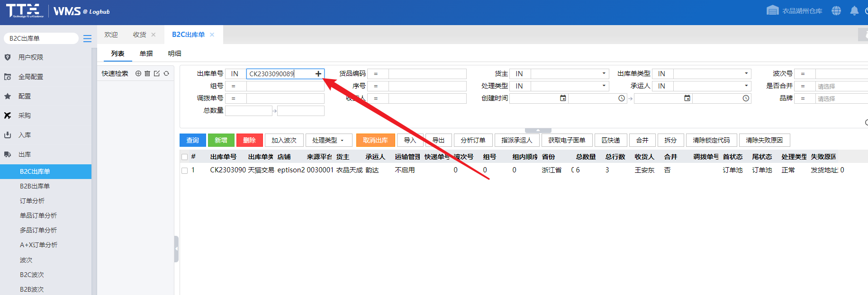Click the orange 取消出库 button
Screen dimensions: 868x295
[x=375, y=140]
